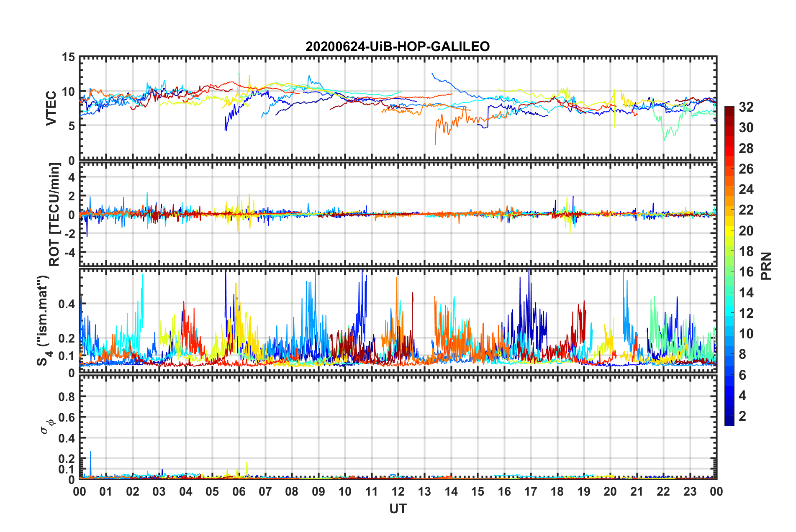Select the 20 label on PRN colorbar
Image resolution: width=796 pixels, height=532 pixels.
746,231
